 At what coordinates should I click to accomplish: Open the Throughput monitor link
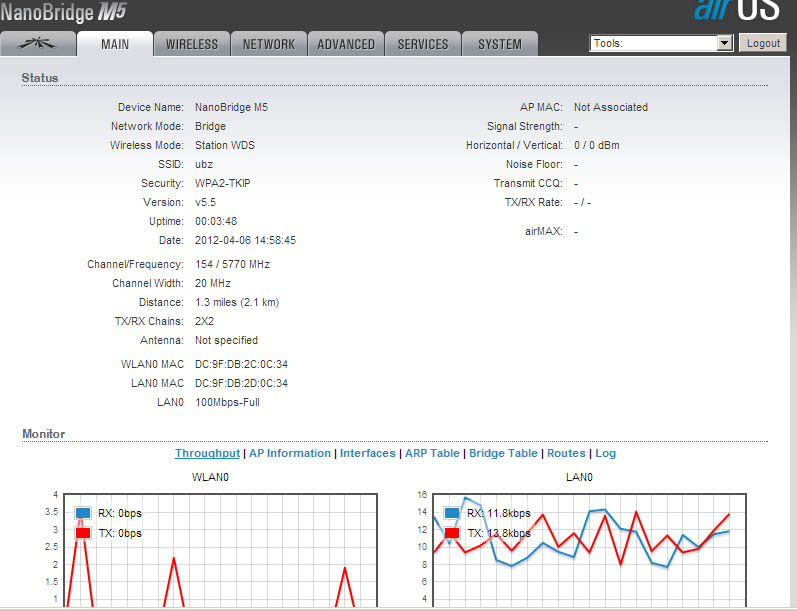(207, 453)
